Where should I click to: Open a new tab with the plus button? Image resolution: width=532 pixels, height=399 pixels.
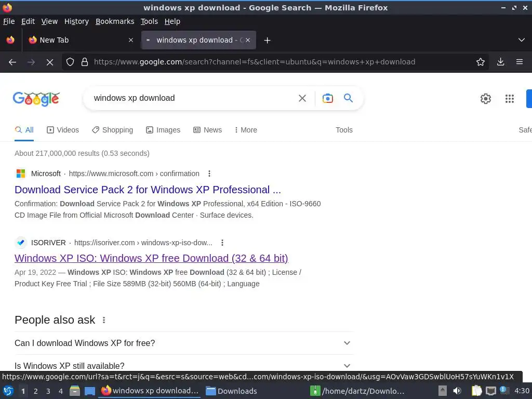tap(267, 41)
